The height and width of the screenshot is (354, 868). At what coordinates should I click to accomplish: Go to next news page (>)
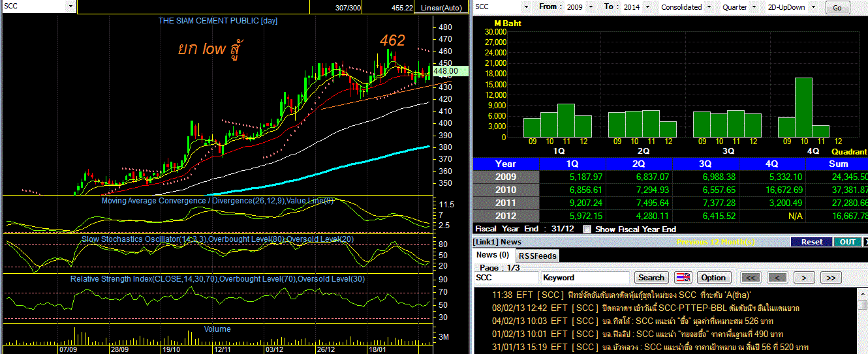[x=804, y=277]
